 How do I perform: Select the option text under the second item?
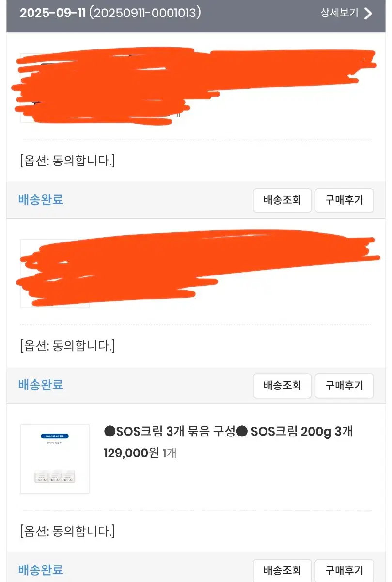click(67, 346)
